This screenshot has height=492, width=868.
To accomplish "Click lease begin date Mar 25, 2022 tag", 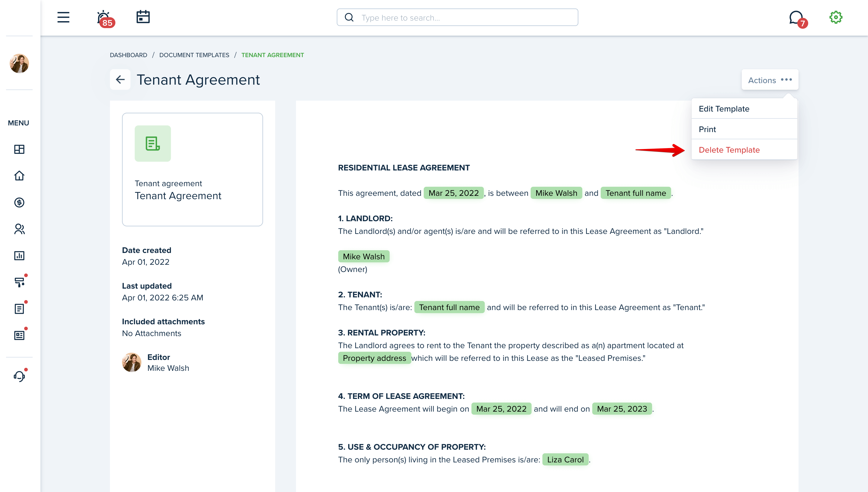I will pos(501,409).
